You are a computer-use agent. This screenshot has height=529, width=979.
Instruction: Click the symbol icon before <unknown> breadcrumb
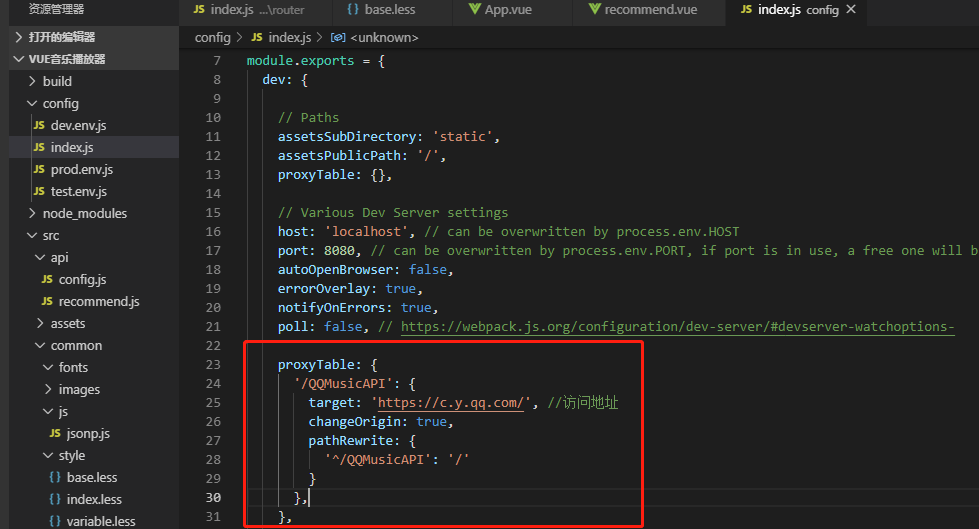click(x=338, y=37)
